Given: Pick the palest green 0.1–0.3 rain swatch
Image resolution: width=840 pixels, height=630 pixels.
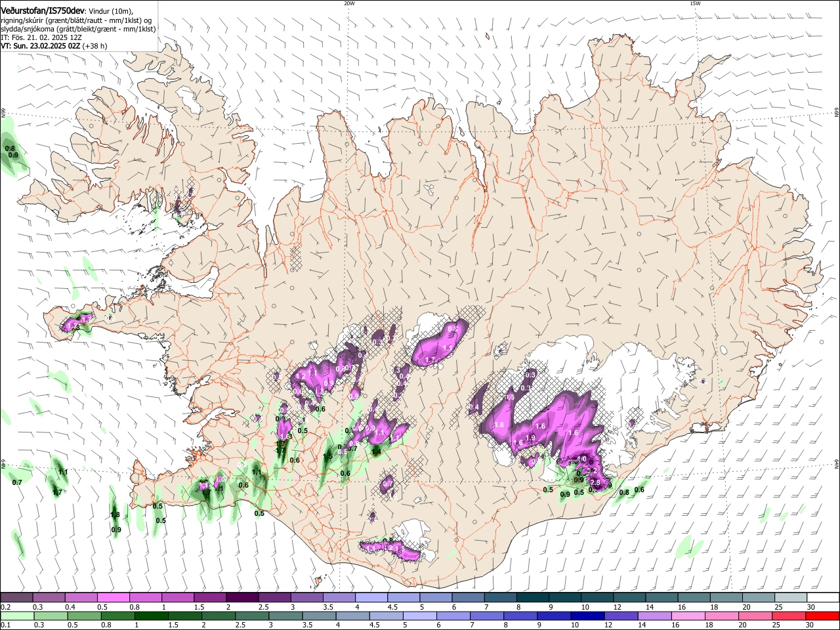Looking at the screenshot, I should tap(16, 616).
